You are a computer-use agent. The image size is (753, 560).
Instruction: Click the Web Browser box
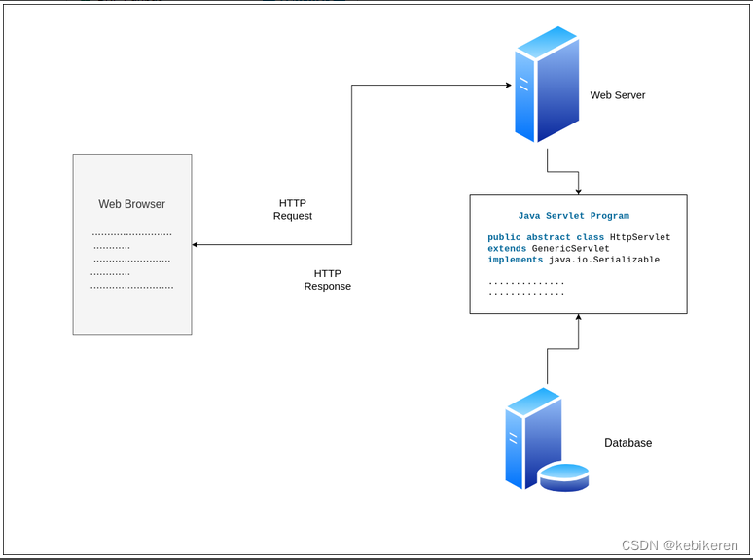tap(132, 244)
